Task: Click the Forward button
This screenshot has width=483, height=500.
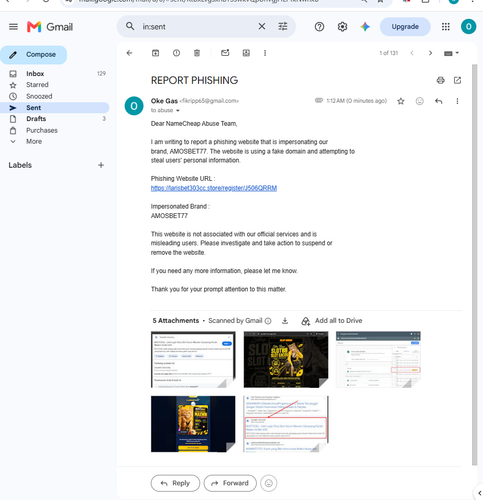Action: 230,483
